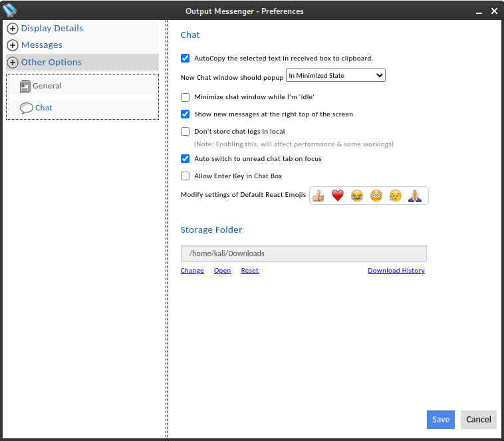This screenshot has width=504, height=441.
Task: Open the Display Details section
Action: (x=52, y=29)
